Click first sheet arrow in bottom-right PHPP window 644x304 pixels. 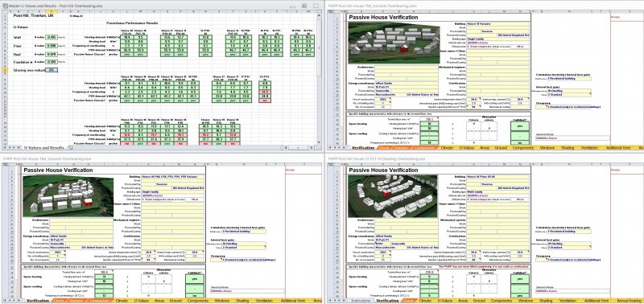pyautogui.click(x=330, y=300)
